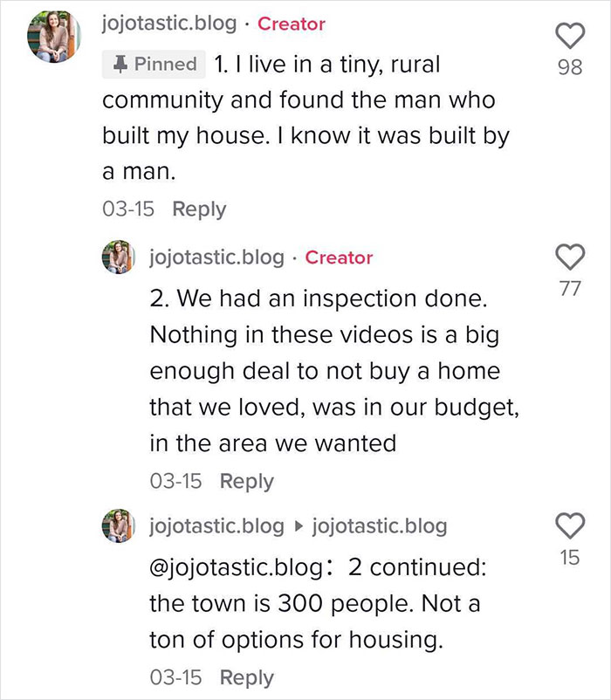611x700 pixels.
Task: Click the Pinned badge on first comment
Action: point(154,64)
